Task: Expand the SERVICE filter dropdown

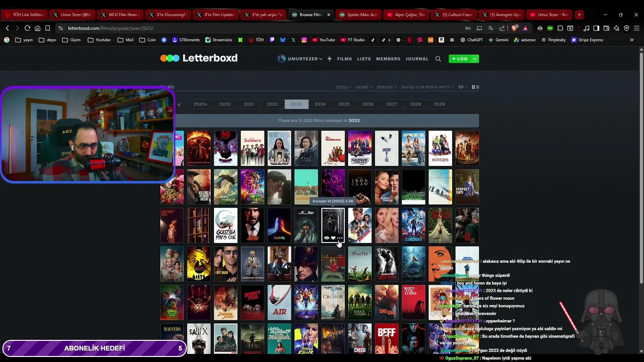Action: click(x=387, y=87)
